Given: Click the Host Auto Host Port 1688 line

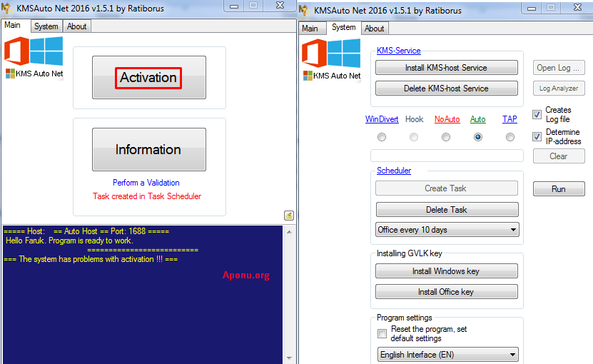Looking at the screenshot, I should (86, 231).
